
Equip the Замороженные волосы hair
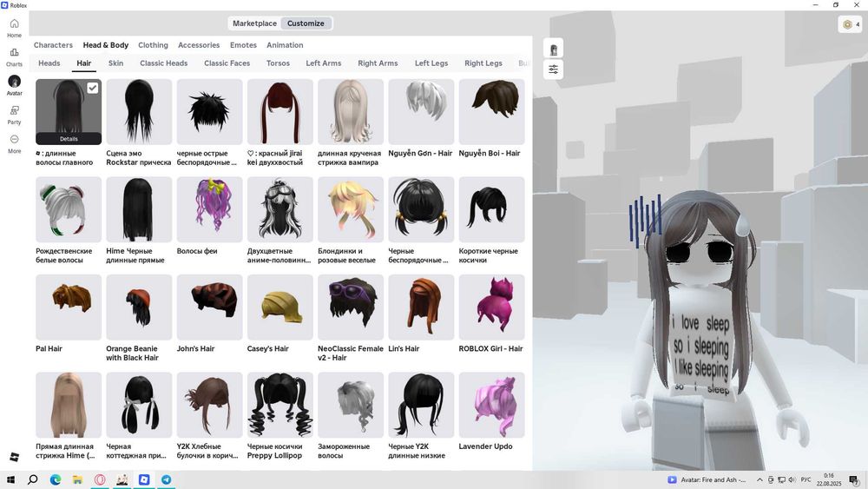coord(351,405)
